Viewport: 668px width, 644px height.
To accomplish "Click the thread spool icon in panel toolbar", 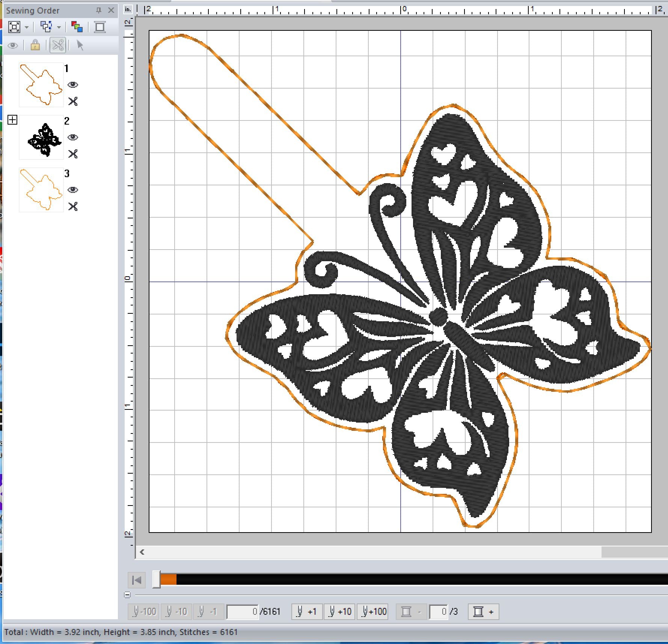I will click(100, 27).
